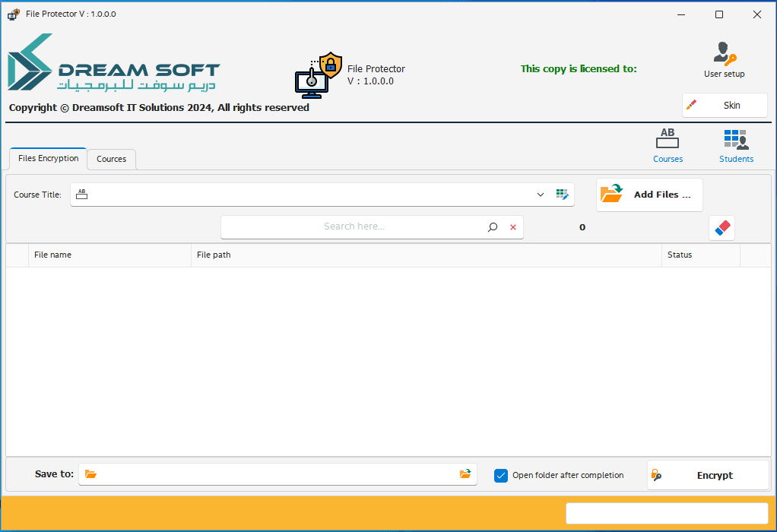
Task: Click the File Protector shield icon
Action: (x=318, y=74)
